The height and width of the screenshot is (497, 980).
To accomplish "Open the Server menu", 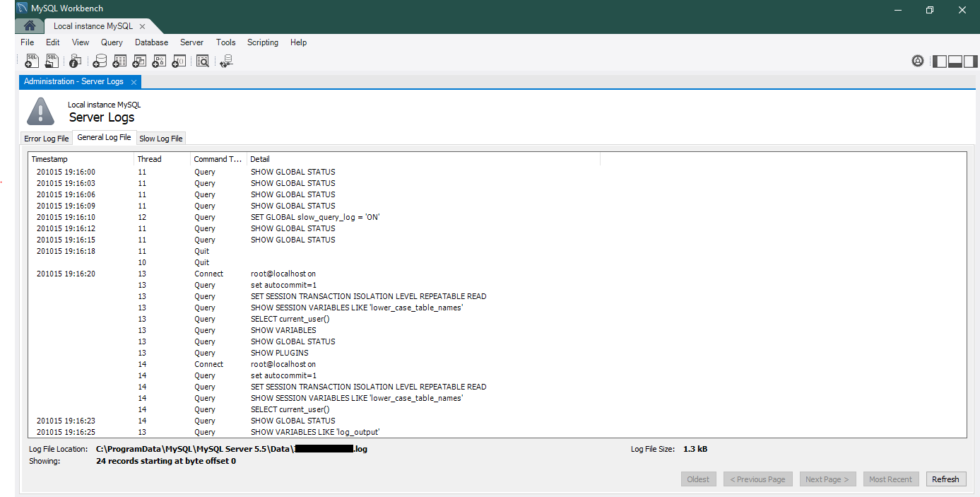I will (191, 42).
